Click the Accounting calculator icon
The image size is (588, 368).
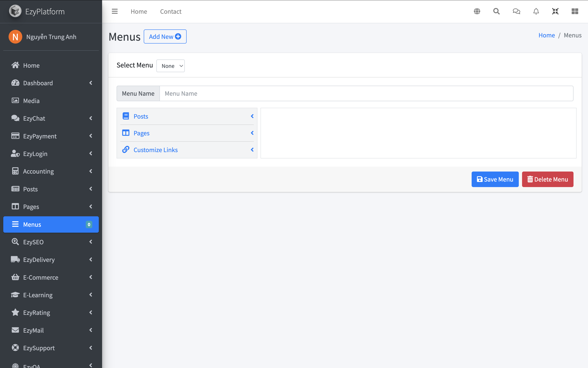pos(15,171)
